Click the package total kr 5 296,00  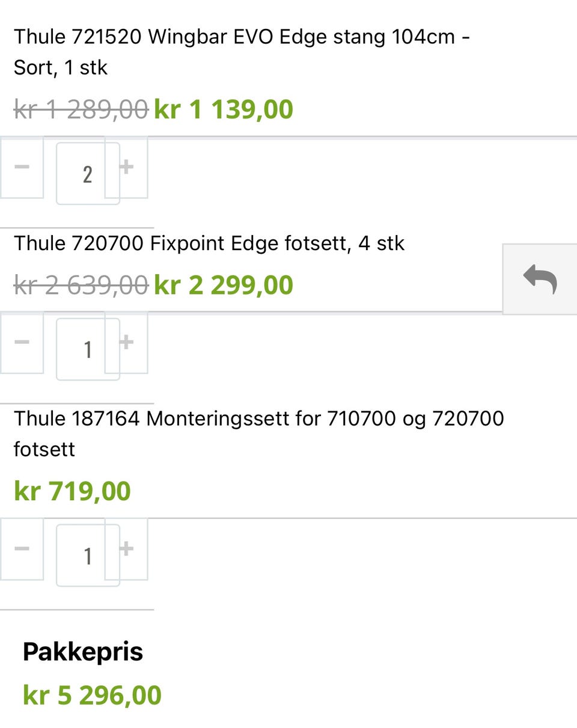[92, 696]
